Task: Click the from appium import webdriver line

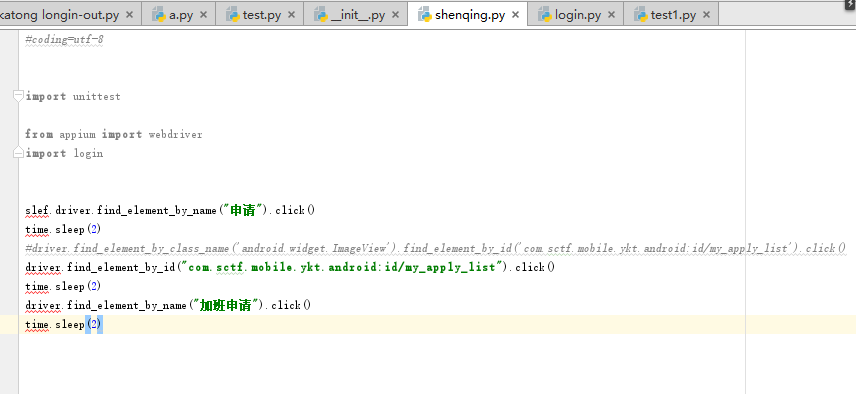Action: coord(114,134)
